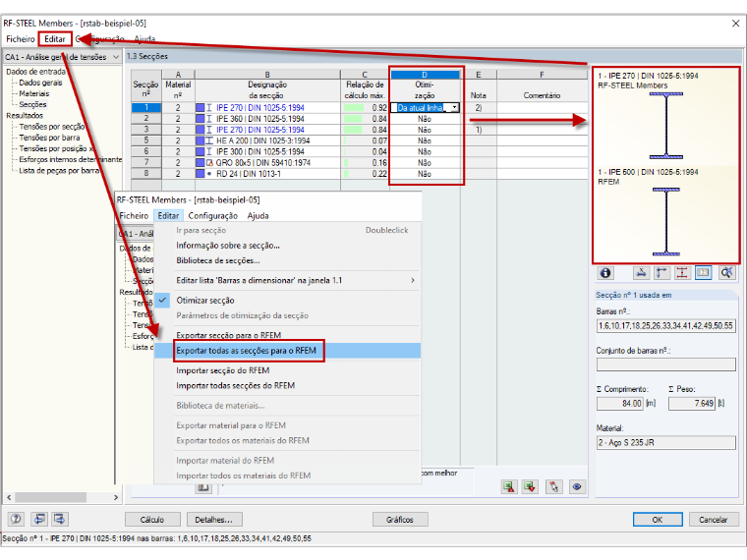This screenshot has height=560, width=747.
Task: Click the Material field '2 - Aço S 235 JR'
Action: click(665, 442)
